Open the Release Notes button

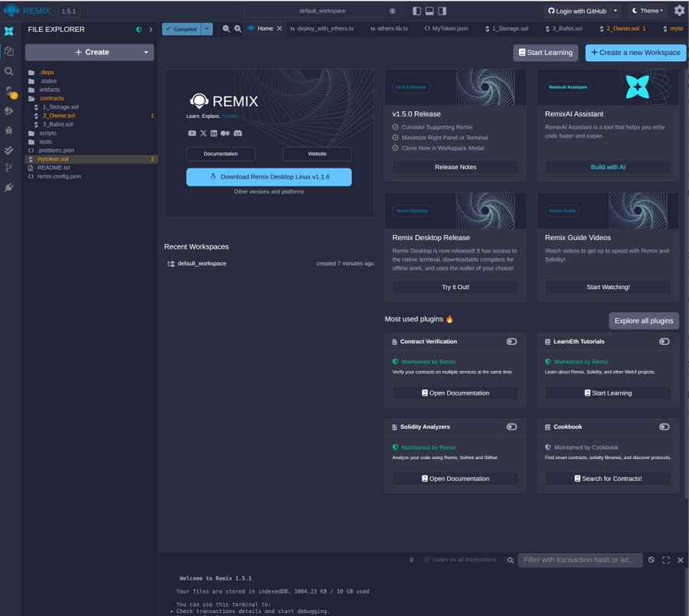pyautogui.click(x=456, y=167)
